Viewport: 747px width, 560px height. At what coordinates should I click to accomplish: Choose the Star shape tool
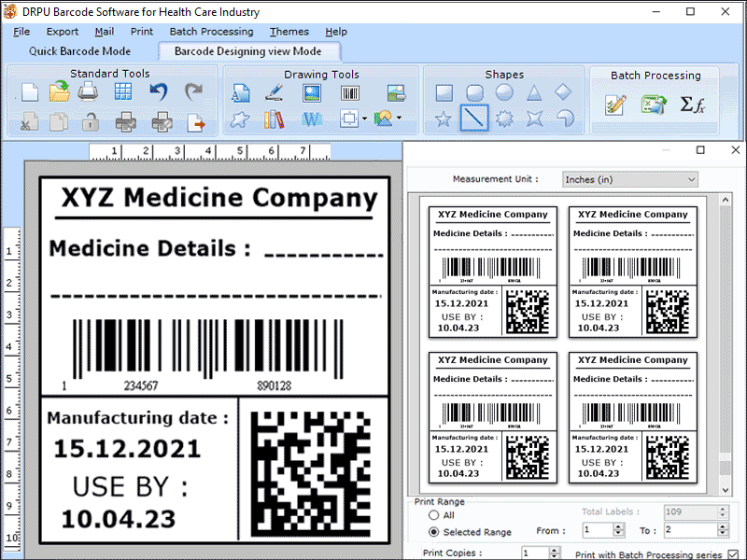(442, 118)
